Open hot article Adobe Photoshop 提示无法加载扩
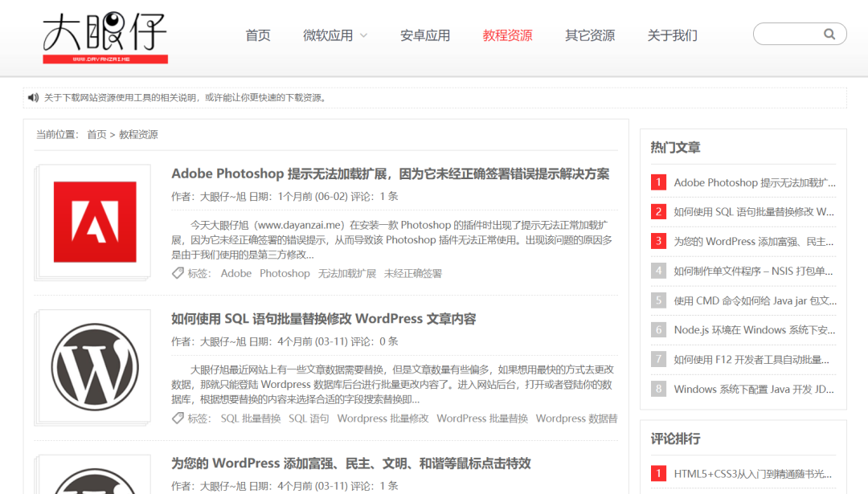This screenshot has height=494, width=868. [x=755, y=182]
